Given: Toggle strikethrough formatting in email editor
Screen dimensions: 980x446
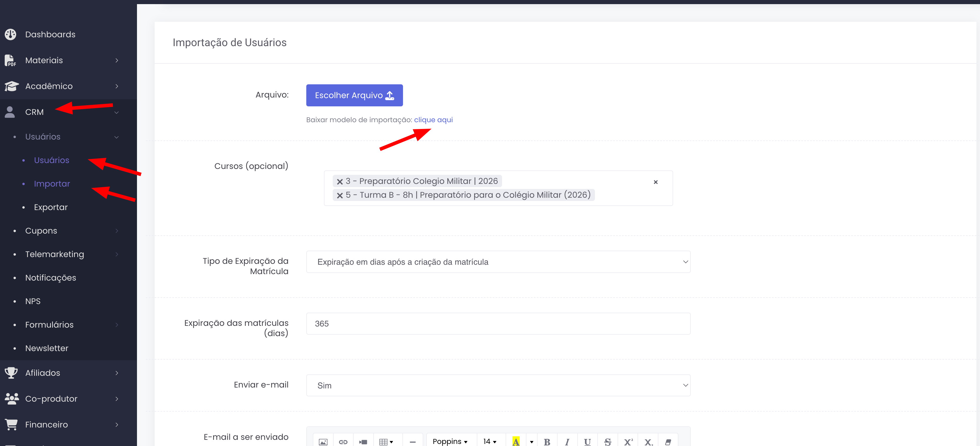Looking at the screenshot, I should (x=607, y=441).
